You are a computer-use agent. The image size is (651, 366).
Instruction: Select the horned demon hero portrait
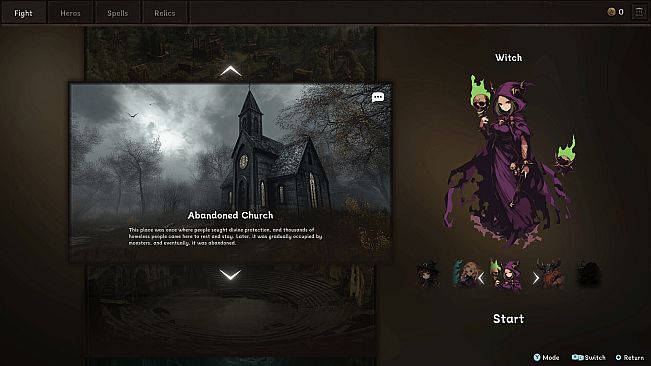click(551, 274)
